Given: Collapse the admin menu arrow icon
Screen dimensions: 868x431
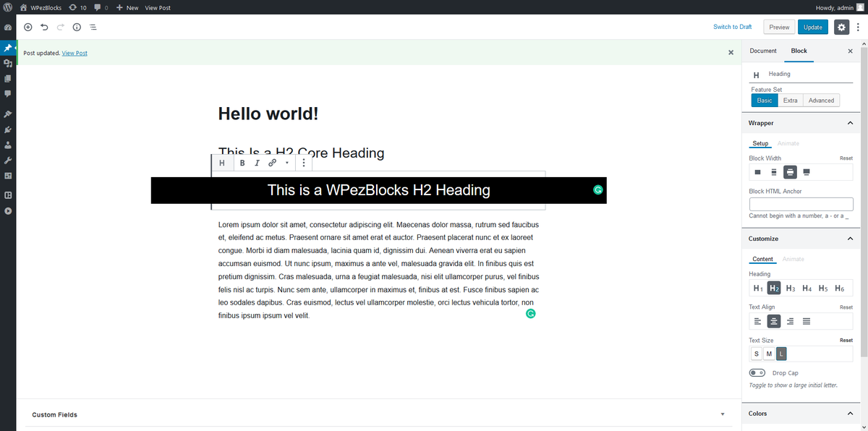Looking at the screenshot, I should pyautogui.click(x=8, y=210).
